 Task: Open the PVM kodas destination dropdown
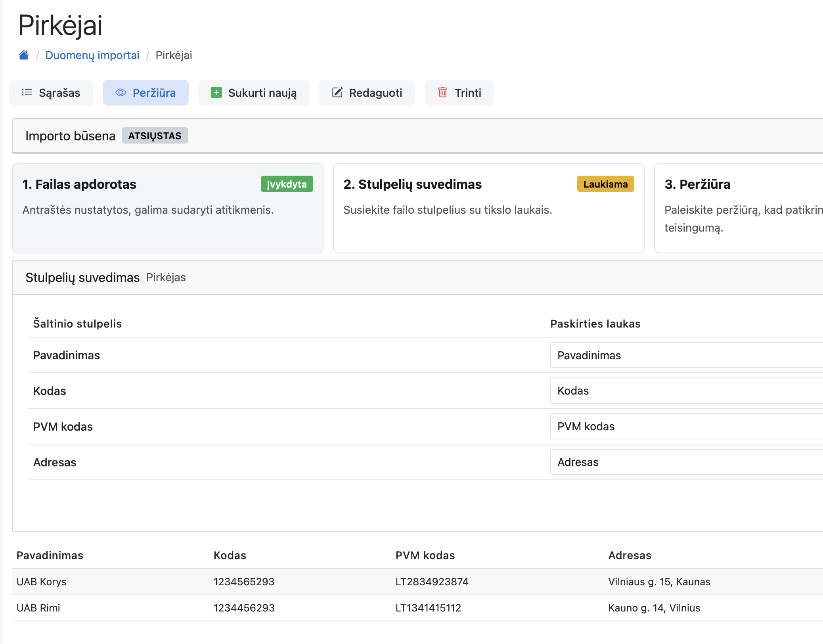[686, 426]
